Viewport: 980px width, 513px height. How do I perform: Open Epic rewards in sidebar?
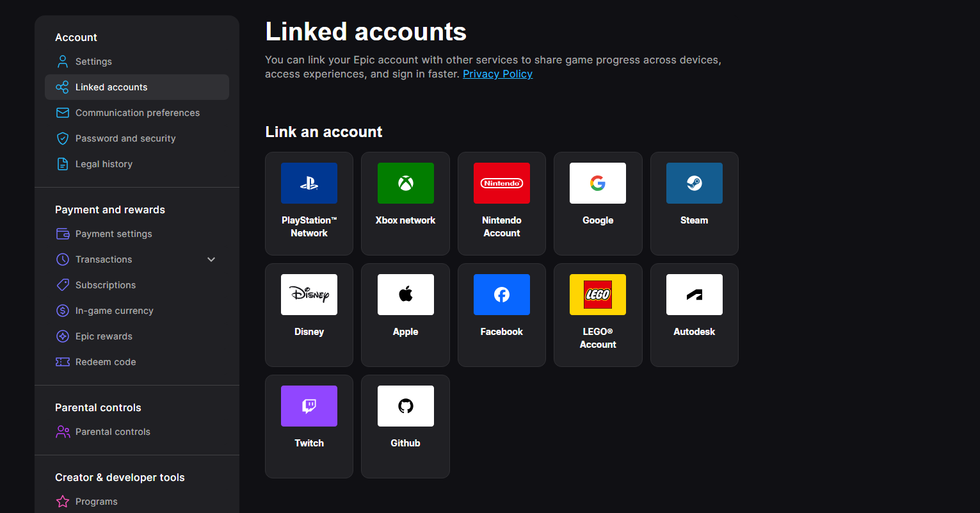pyautogui.click(x=104, y=336)
